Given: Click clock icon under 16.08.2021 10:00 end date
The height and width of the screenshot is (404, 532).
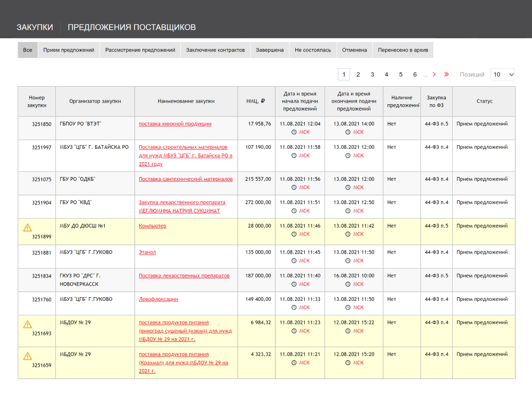Looking at the screenshot, I should pyautogui.click(x=348, y=284).
